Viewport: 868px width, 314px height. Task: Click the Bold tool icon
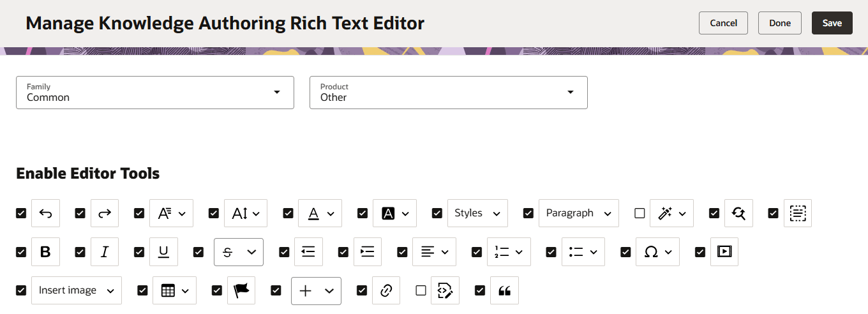pos(45,251)
